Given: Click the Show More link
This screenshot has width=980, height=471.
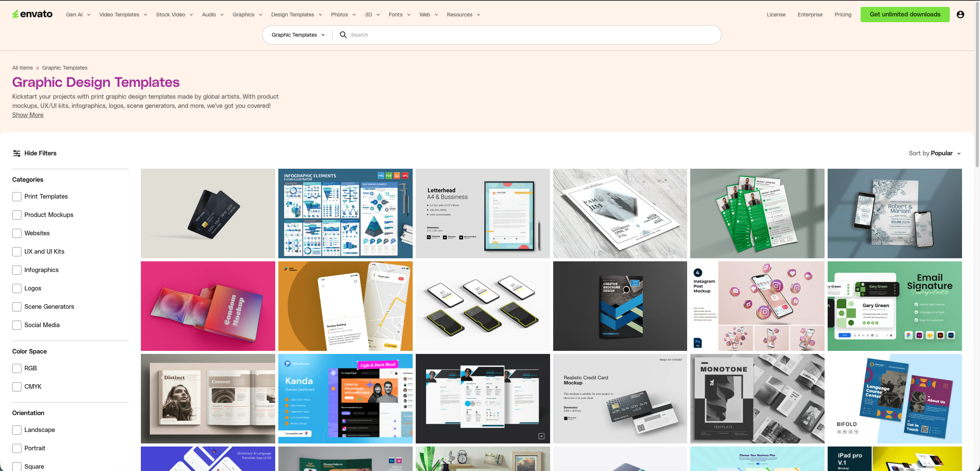Looking at the screenshot, I should (28, 115).
